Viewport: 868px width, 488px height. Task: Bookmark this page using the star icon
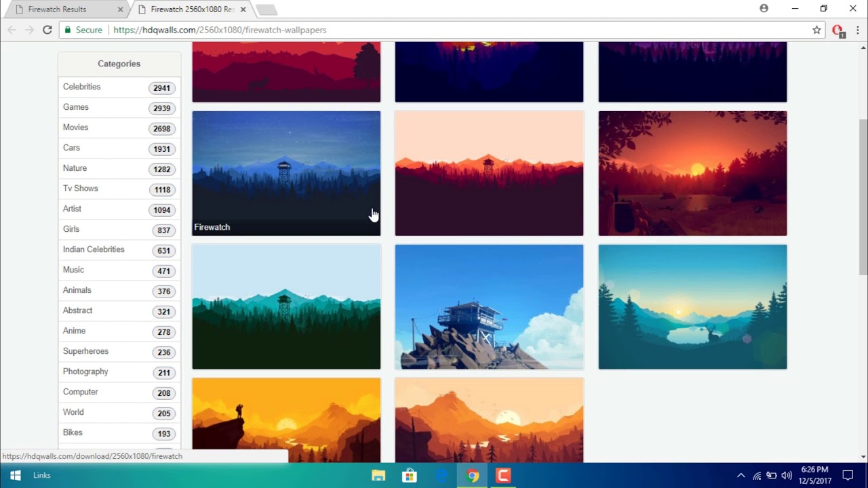coord(816,30)
